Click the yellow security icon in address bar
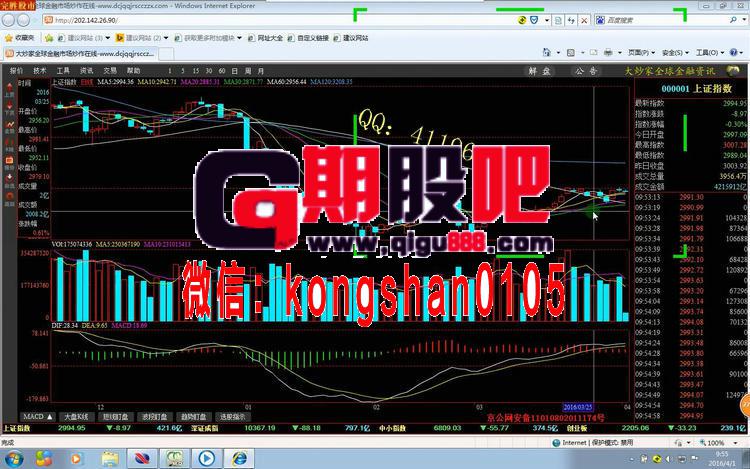Screen dimensions: 750x469 522,20
